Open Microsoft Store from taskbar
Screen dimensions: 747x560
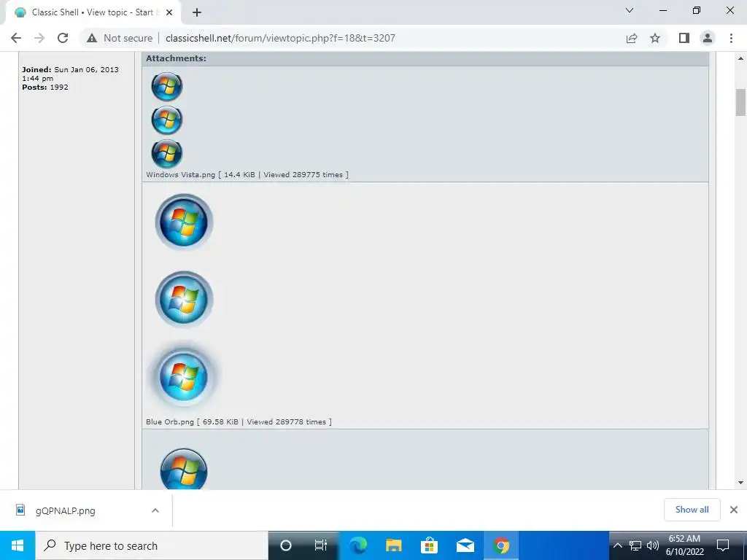point(429,545)
